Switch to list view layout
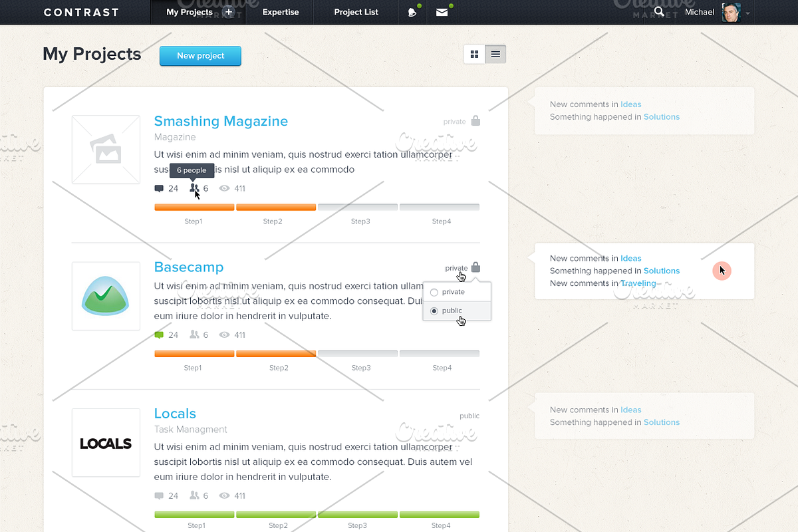Screen dimensions: 798x532 tap(495, 55)
